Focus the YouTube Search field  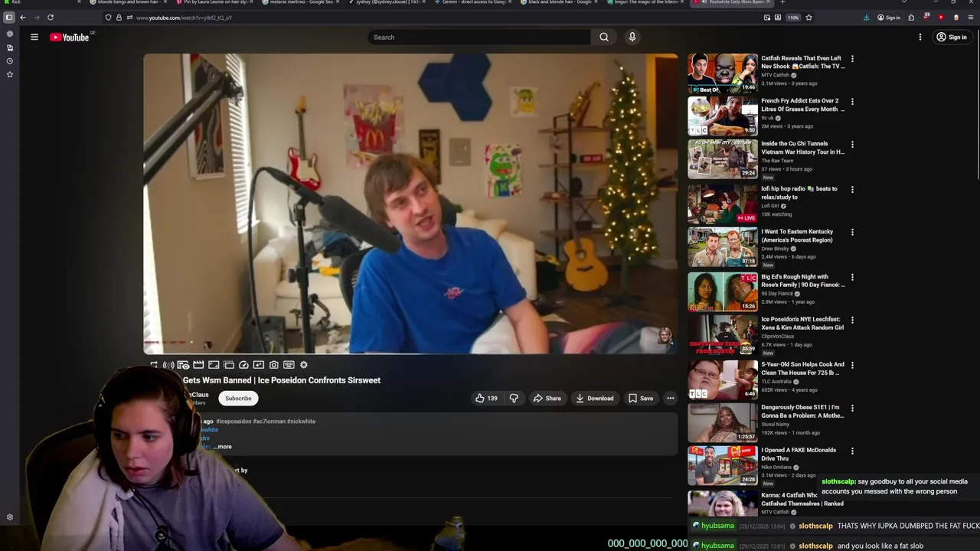point(479,37)
